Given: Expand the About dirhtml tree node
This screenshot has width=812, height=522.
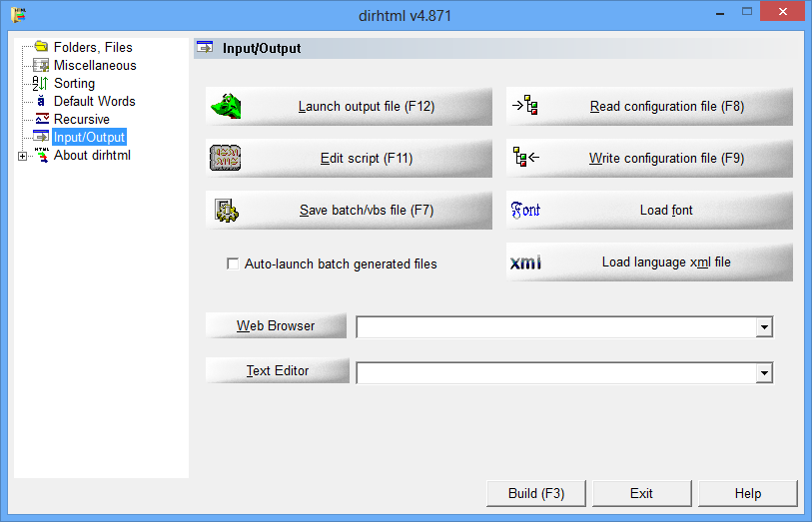Looking at the screenshot, I should 22,156.
